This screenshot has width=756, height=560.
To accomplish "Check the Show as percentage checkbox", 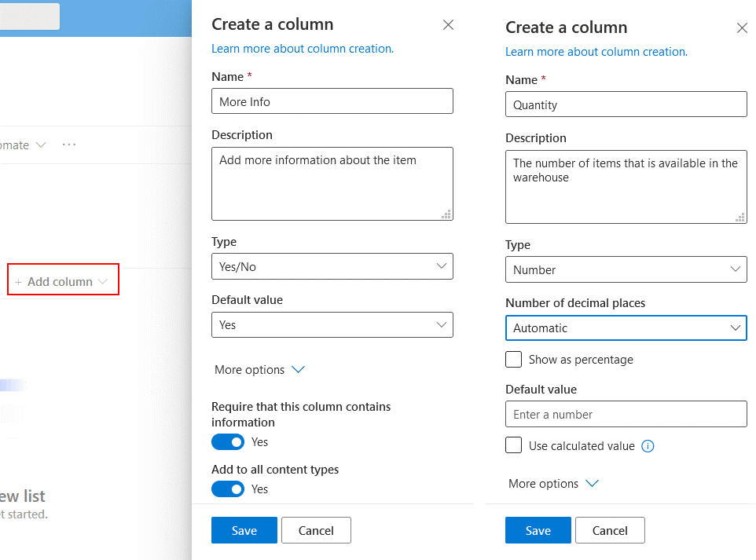I will tap(513, 359).
